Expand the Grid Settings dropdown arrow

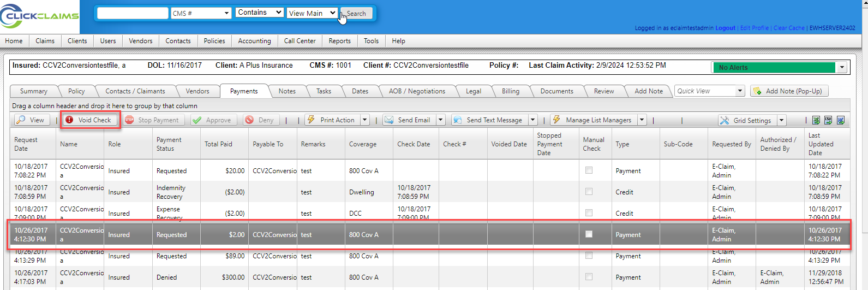point(781,121)
